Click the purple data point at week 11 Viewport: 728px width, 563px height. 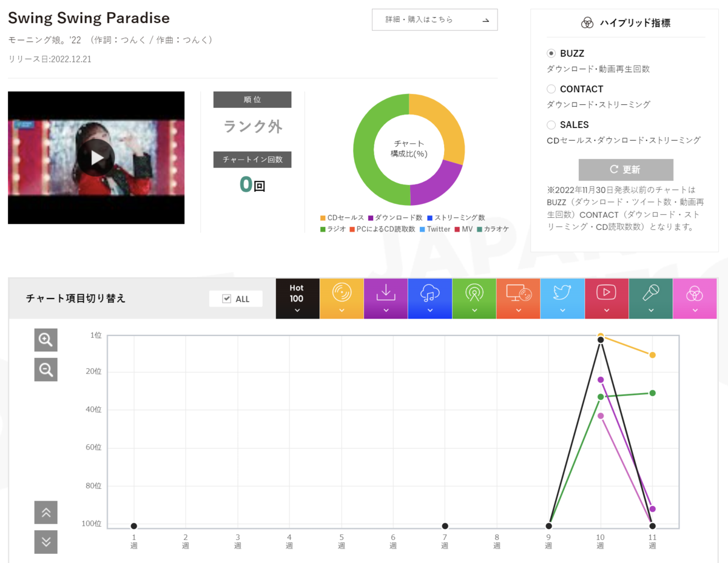652,509
